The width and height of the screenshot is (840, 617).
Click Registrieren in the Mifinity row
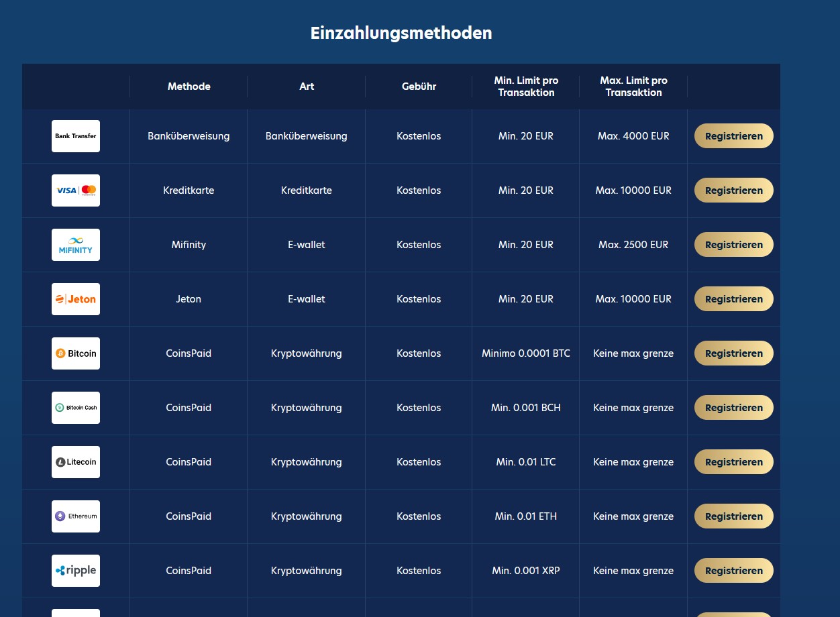(734, 245)
